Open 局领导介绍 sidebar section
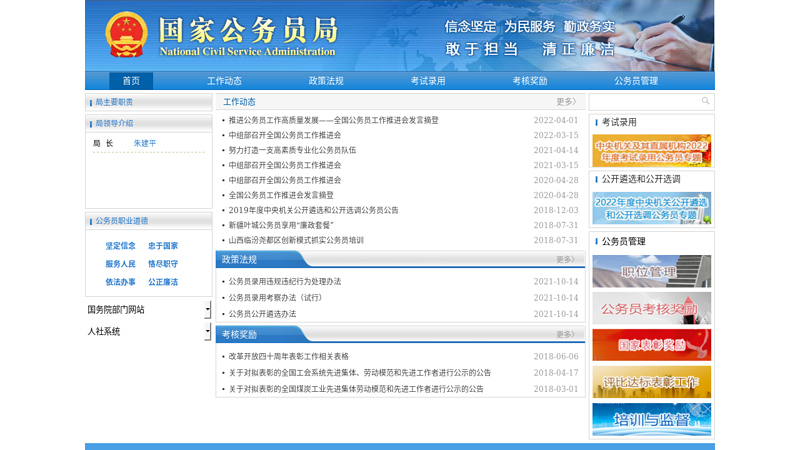This screenshot has width=800, height=450. (x=114, y=123)
